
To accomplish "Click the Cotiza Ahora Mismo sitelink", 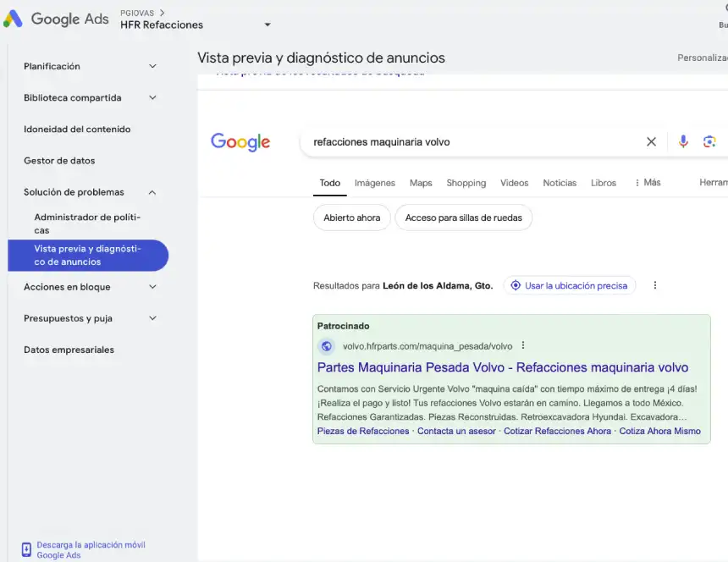I will click(659, 431).
